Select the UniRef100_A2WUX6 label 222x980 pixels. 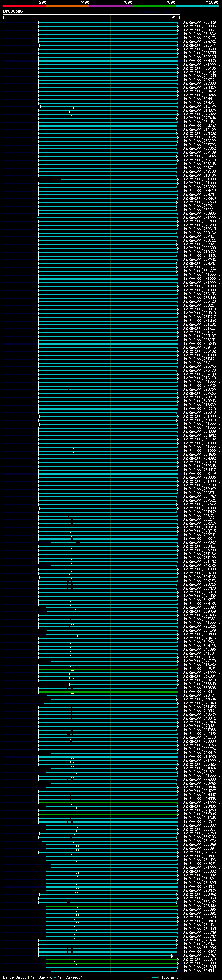pyautogui.click(x=199, y=60)
